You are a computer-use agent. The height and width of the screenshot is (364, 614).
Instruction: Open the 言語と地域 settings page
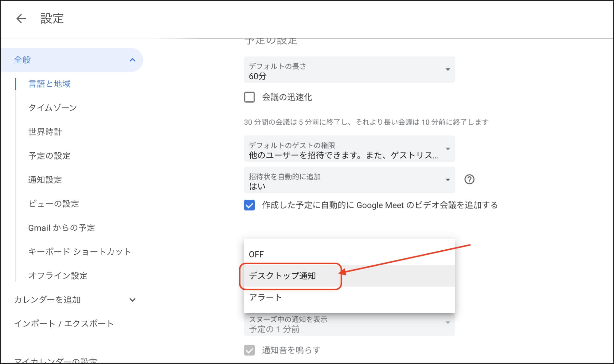pyautogui.click(x=49, y=84)
